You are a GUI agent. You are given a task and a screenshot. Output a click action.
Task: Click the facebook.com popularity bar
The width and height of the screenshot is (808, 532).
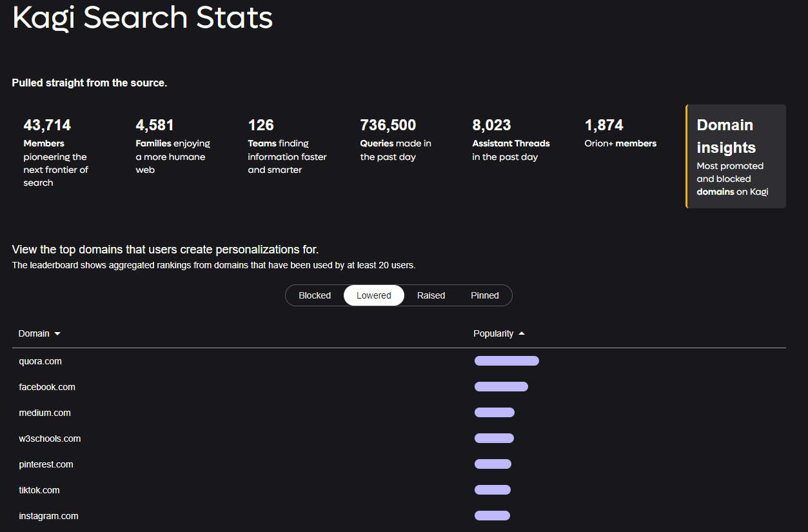501,387
